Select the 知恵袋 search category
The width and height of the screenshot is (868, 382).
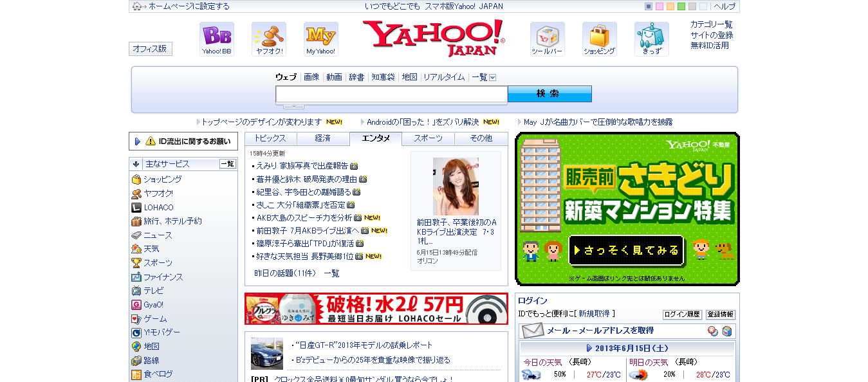click(383, 77)
